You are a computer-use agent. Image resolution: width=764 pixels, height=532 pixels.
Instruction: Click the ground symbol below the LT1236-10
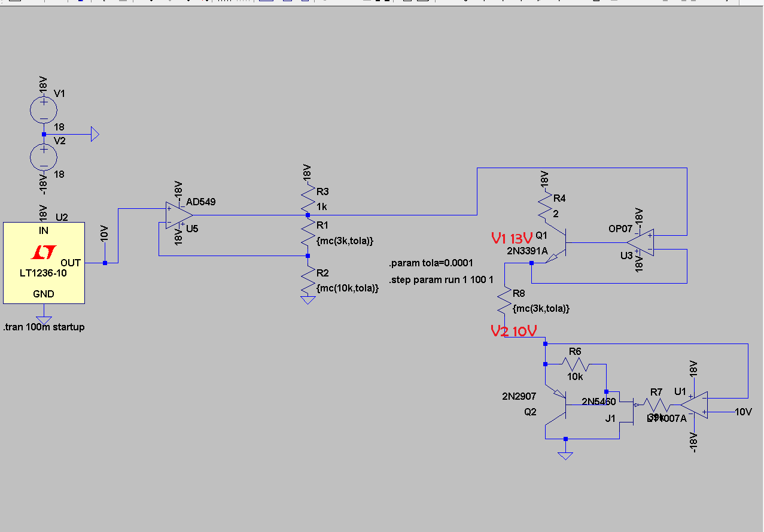click(x=44, y=320)
